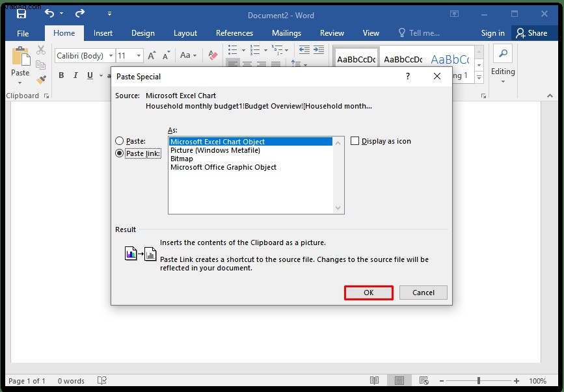Open the font size 11 dropdown
This screenshot has height=392, width=564.
[139, 56]
